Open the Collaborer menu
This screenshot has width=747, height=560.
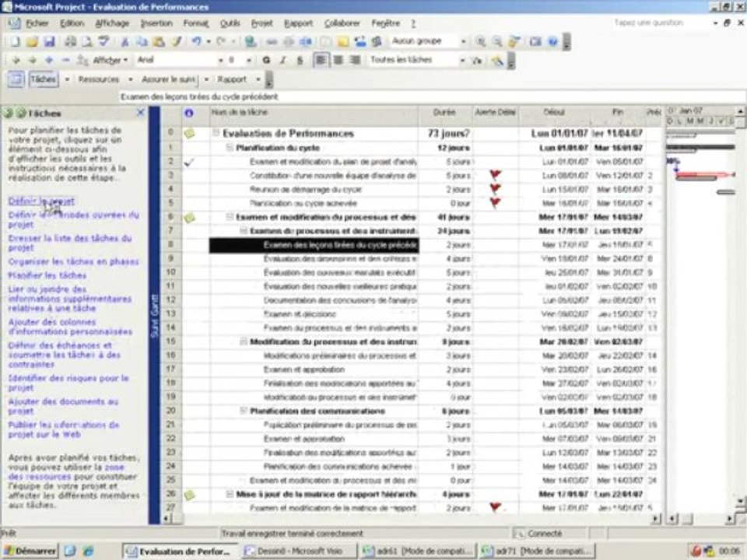342,23
